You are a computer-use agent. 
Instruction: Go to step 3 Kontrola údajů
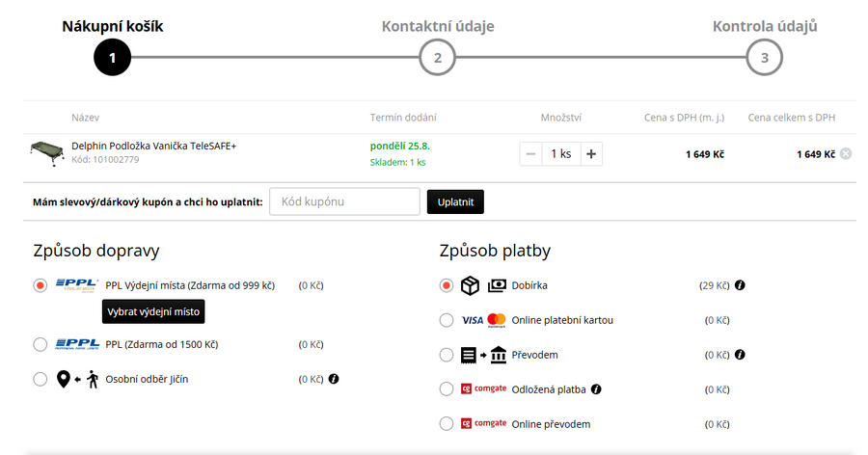point(764,57)
